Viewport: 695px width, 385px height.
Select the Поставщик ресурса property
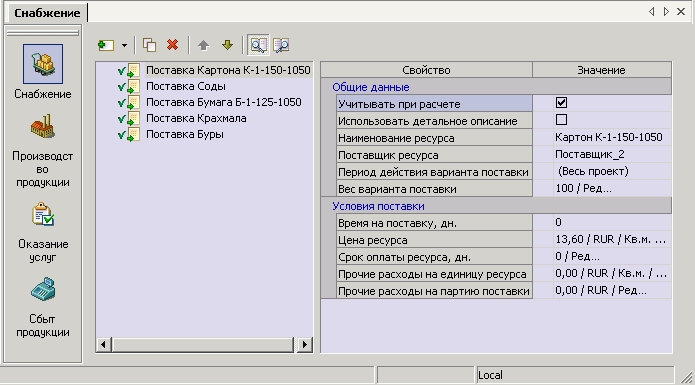(434, 155)
